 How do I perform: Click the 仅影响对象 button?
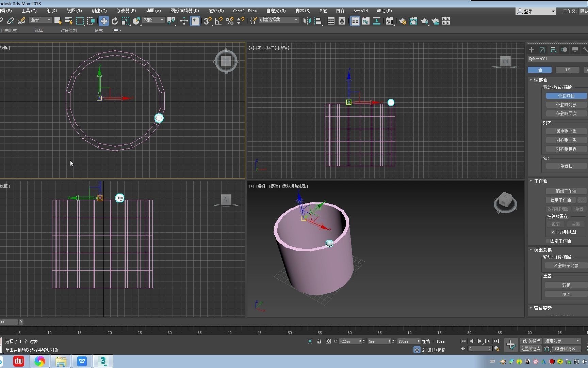click(566, 105)
